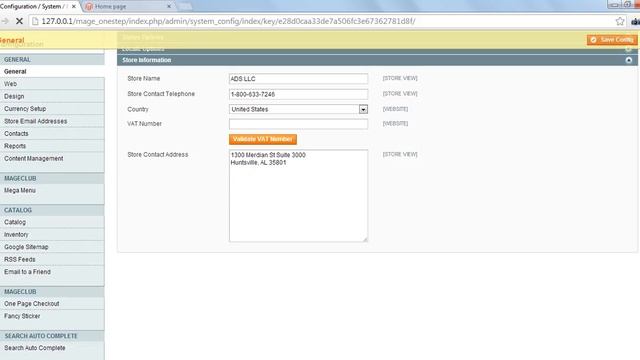The image size is (640, 360).
Task: Focus the VAT Number input
Action: tap(298, 124)
